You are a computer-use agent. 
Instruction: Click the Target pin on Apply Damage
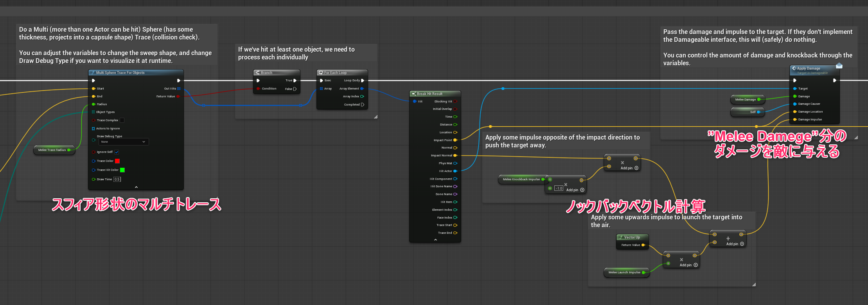[795, 89]
